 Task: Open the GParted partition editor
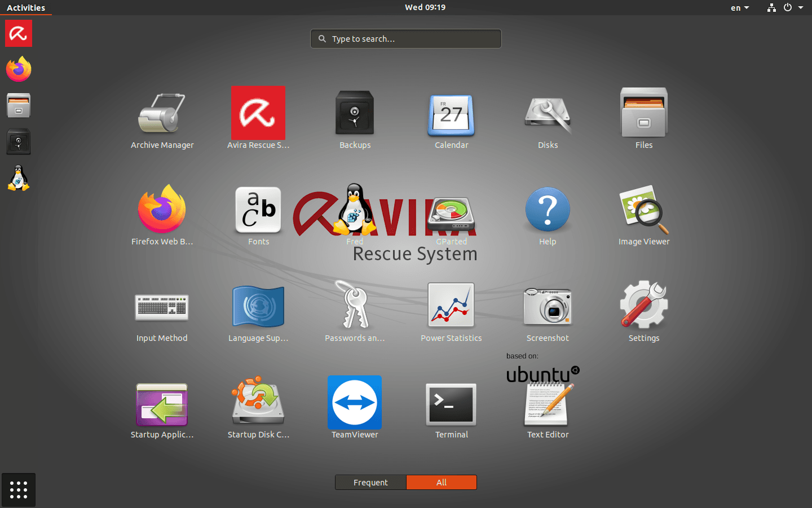451,214
